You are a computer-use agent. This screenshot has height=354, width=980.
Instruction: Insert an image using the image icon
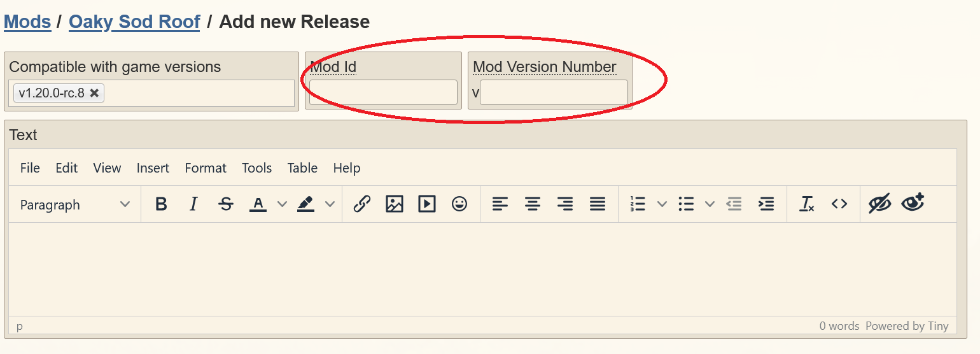point(395,204)
